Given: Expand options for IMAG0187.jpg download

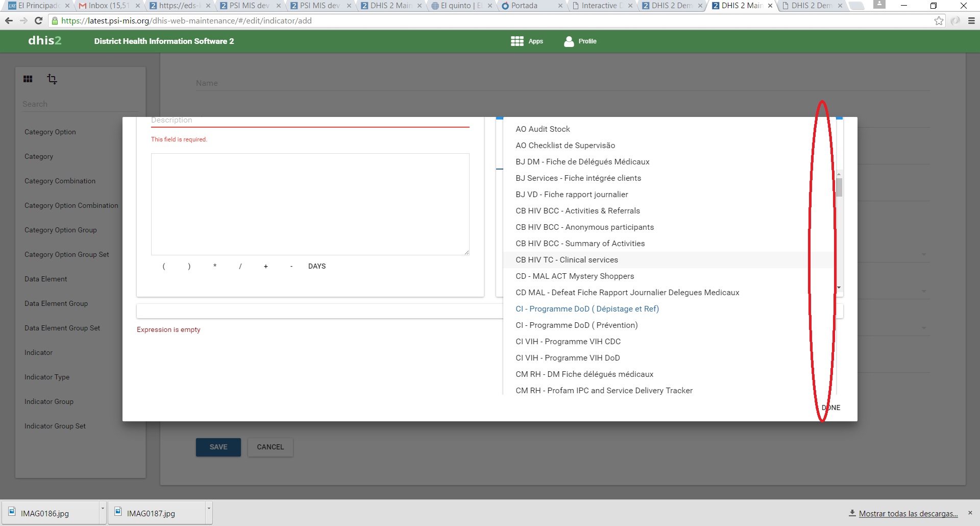Looking at the screenshot, I should point(208,509).
